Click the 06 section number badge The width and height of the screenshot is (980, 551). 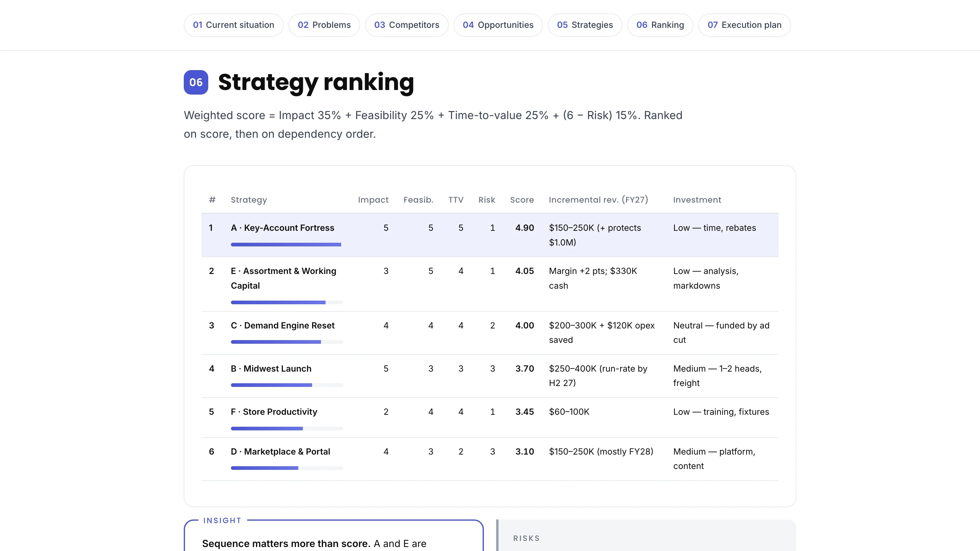(196, 82)
